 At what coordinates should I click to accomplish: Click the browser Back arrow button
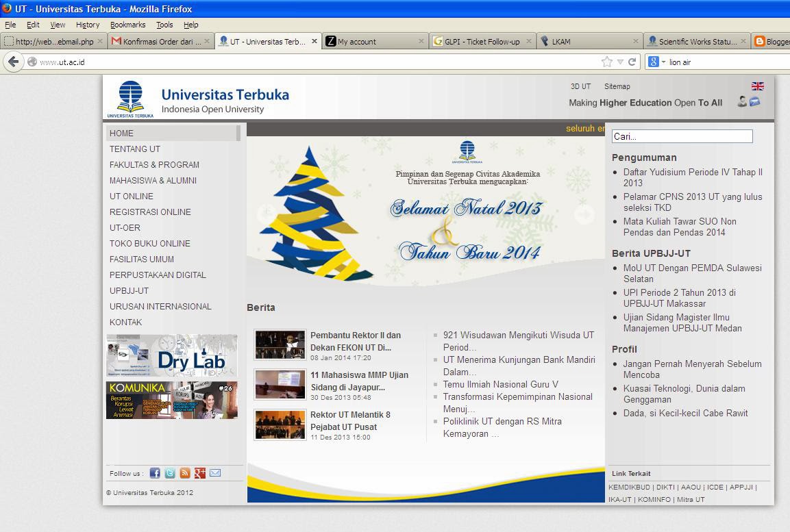[14, 62]
